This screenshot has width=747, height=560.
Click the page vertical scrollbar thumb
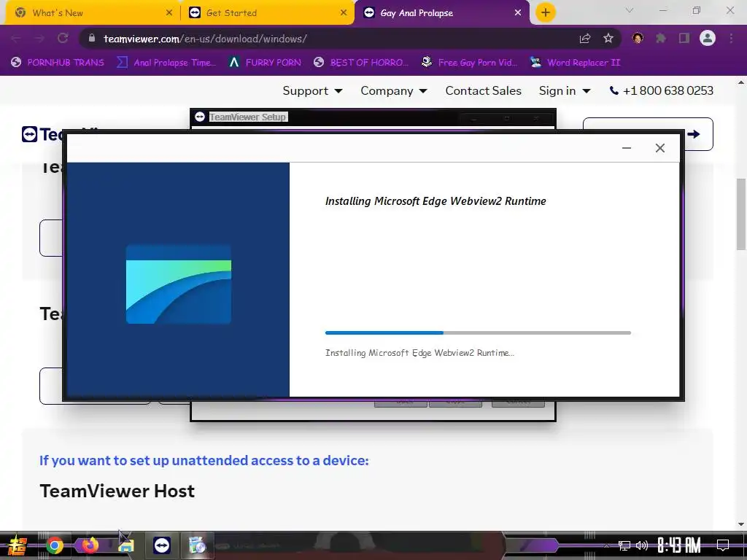click(741, 214)
